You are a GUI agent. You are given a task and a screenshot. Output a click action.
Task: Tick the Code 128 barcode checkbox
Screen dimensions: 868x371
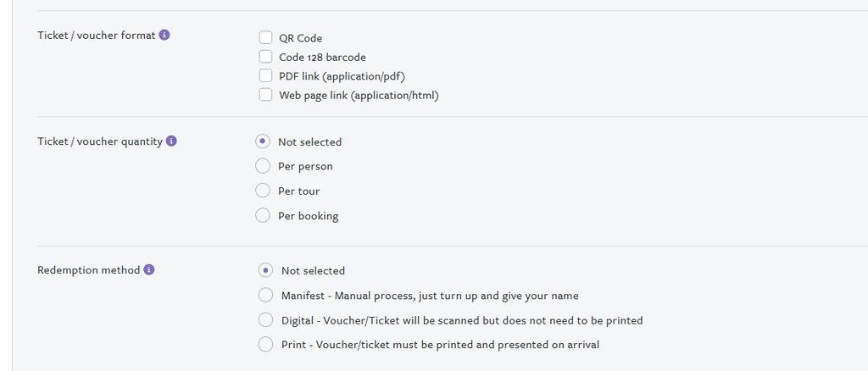point(265,57)
